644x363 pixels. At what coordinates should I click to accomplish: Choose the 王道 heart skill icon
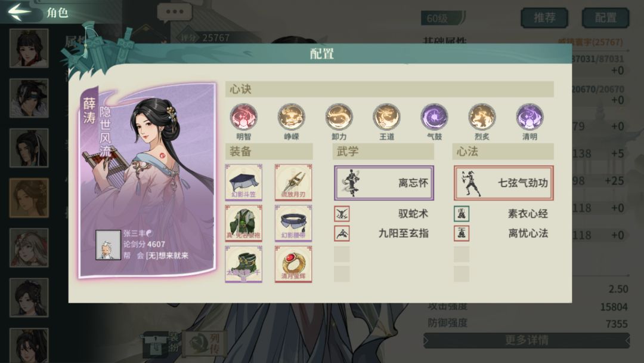pyautogui.click(x=386, y=117)
